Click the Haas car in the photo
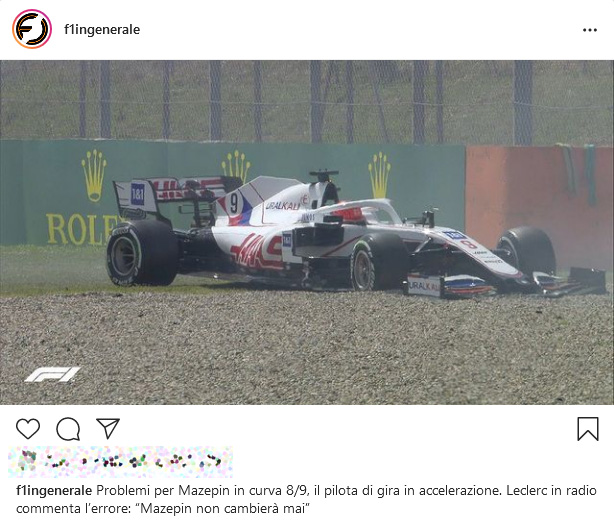Image resolution: width=614 pixels, height=532 pixels. pos(356,237)
